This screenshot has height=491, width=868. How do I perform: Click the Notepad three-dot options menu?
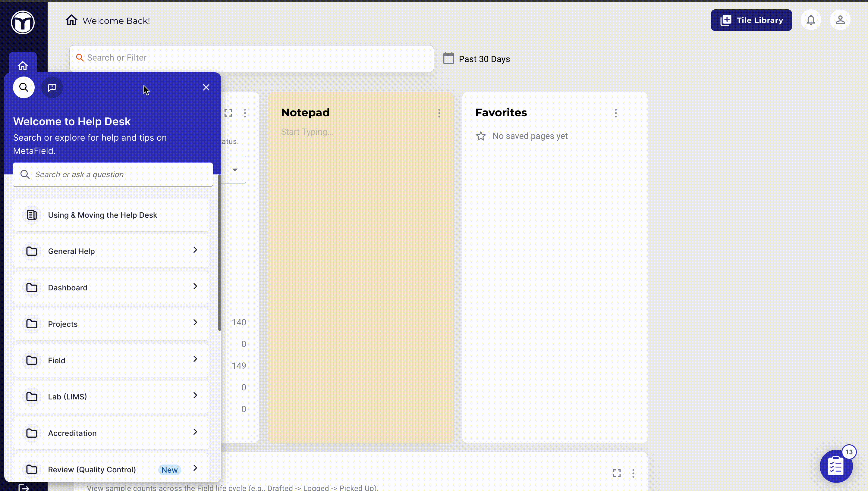pyautogui.click(x=439, y=113)
